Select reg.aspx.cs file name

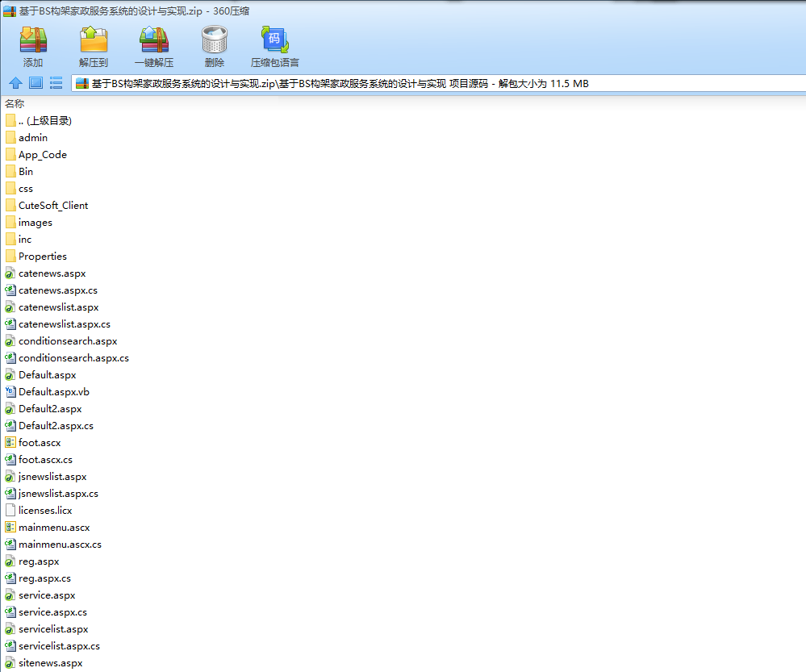pos(44,578)
